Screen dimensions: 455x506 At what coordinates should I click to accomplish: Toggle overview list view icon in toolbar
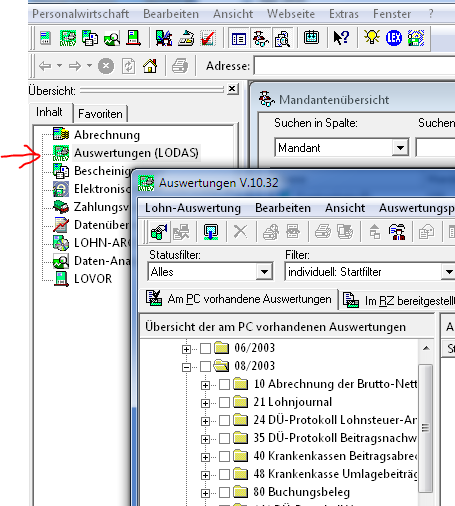(239, 39)
